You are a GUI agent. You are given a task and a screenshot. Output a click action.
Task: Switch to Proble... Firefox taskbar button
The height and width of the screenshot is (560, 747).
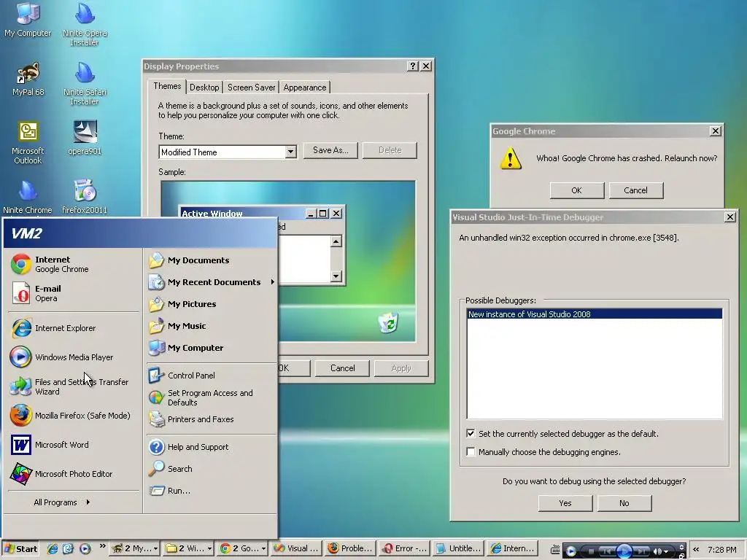coord(350,548)
